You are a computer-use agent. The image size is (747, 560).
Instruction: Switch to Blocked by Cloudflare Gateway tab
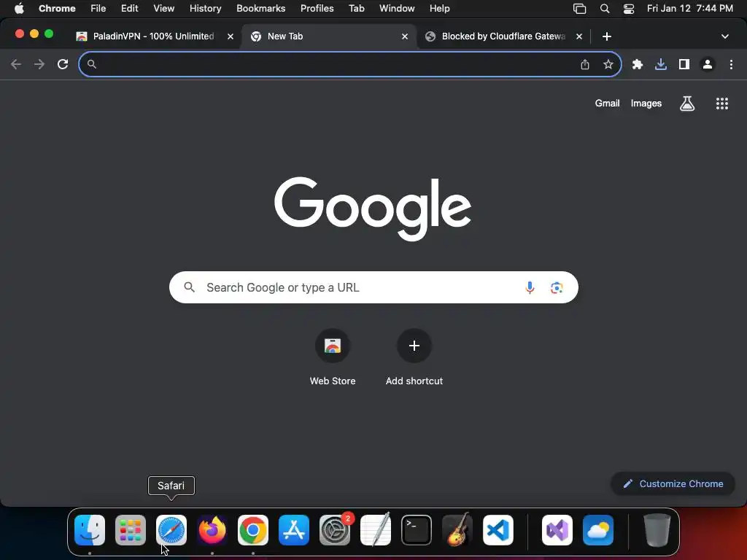pyautogui.click(x=503, y=36)
